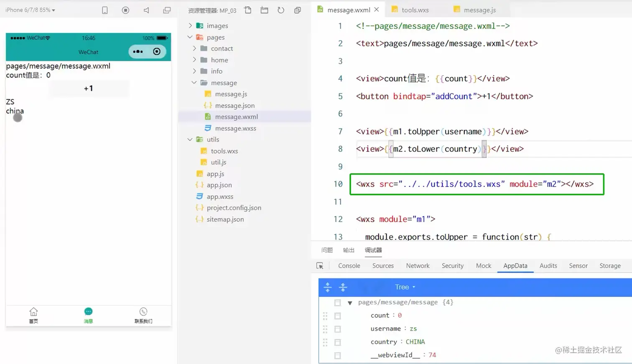Open the Audits tab
The image size is (632, 364).
click(548, 265)
